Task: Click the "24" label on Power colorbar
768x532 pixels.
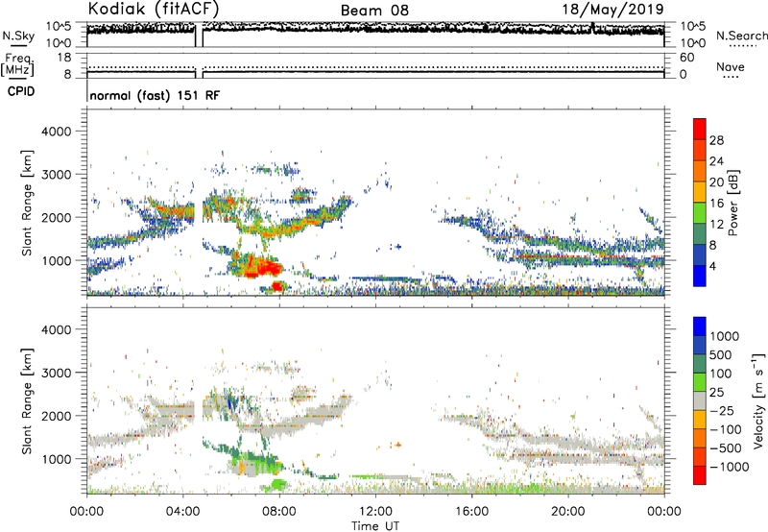Action: click(x=716, y=161)
